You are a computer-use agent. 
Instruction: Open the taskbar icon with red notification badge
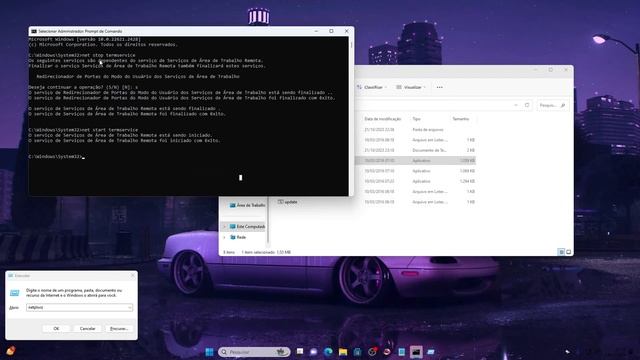(x=372, y=352)
